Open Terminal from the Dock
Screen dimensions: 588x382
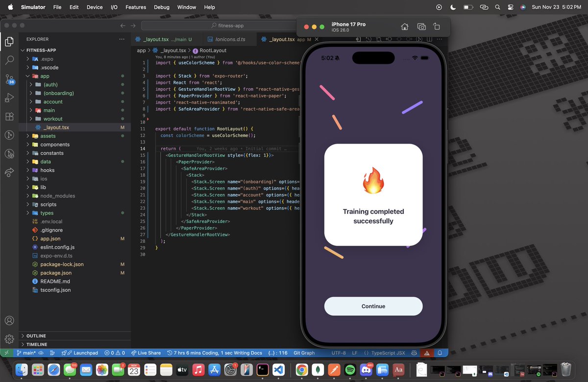pos(263,369)
